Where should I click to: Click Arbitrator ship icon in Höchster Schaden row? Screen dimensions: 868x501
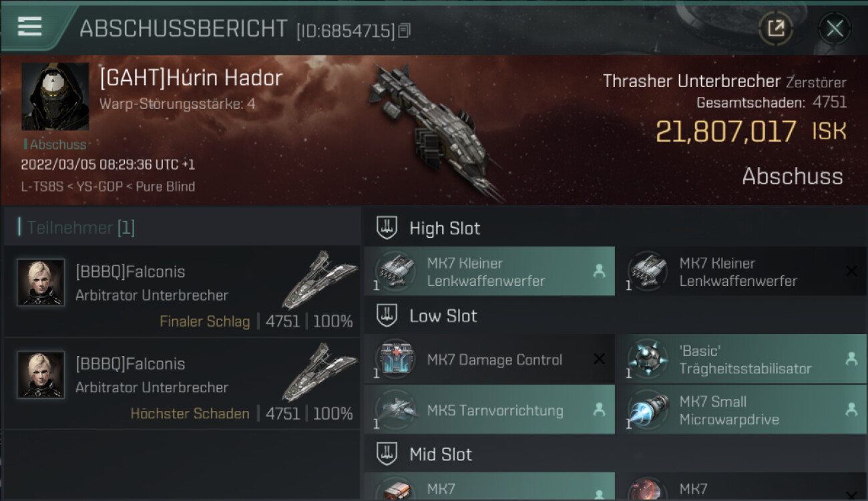[x=319, y=373]
